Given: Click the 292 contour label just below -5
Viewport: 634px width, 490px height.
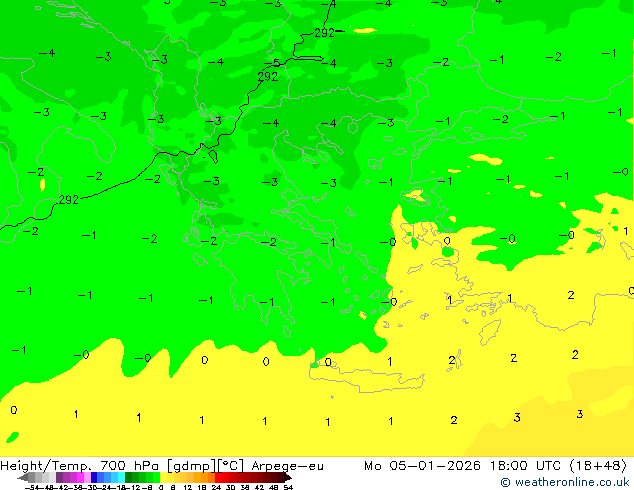Looking at the screenshot, I should point(268,76).
